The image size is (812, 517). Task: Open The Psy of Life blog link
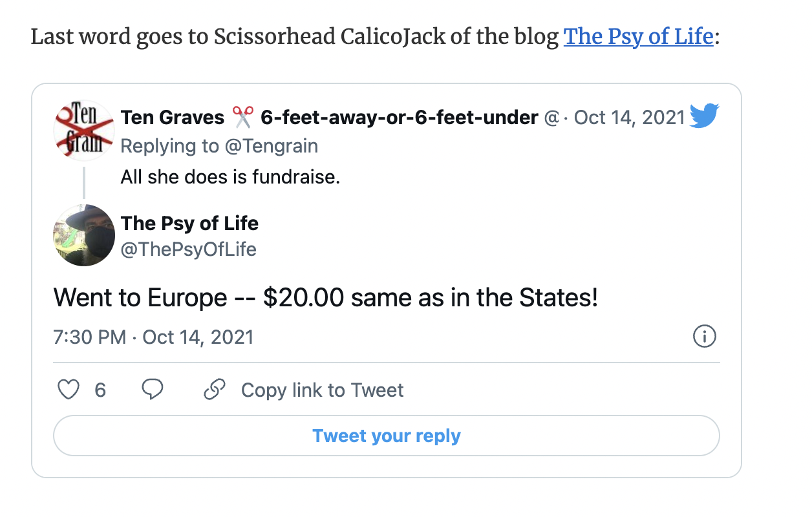click(637, 37)
